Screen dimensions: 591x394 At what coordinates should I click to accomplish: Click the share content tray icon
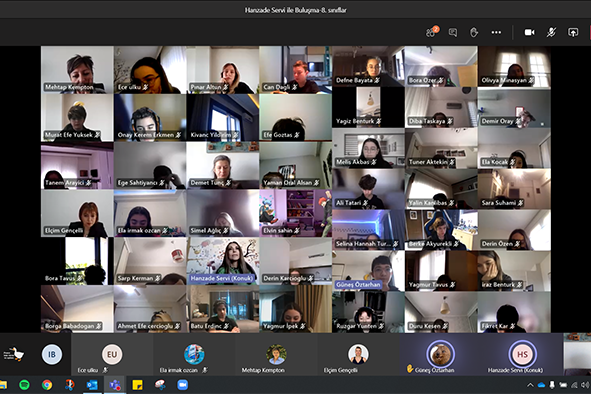[573, 32]
